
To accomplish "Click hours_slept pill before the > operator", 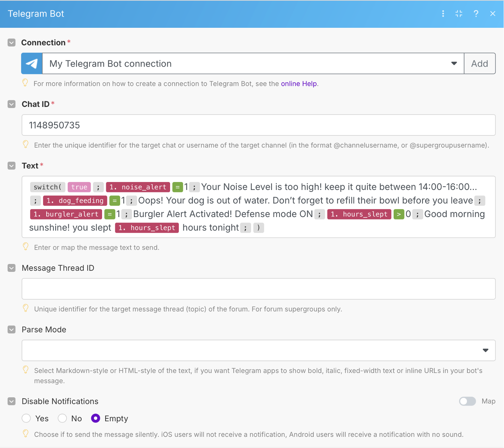I will point(359,214).
